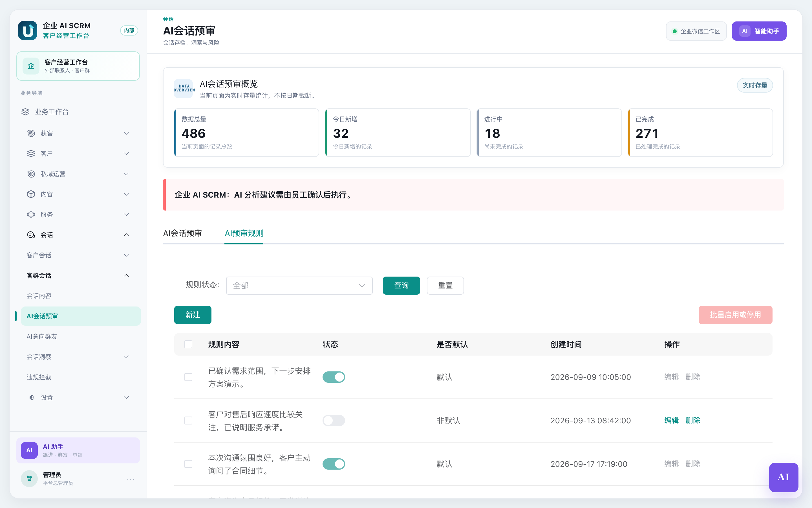
Task: Click the AI badge in 智能助手 button
Action: pos(745,31)
